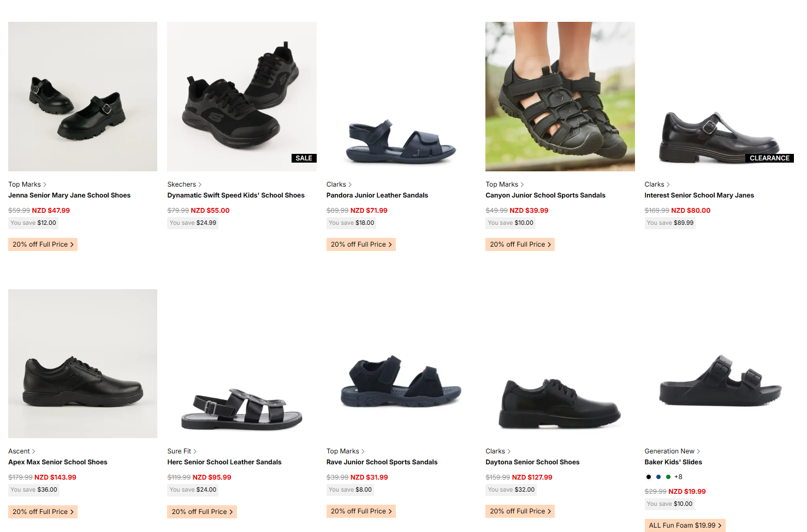This screenshot has height=532, width=807.
Task: Select the blue colour swatch for Baker Kids' Slides
Action: [x=658, y=477]
